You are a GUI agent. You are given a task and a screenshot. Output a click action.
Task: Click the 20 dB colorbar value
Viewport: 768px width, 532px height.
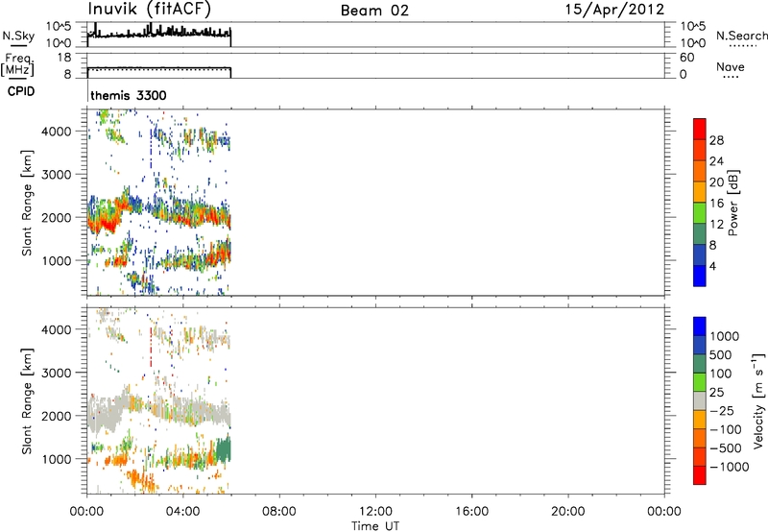point(716,182)
